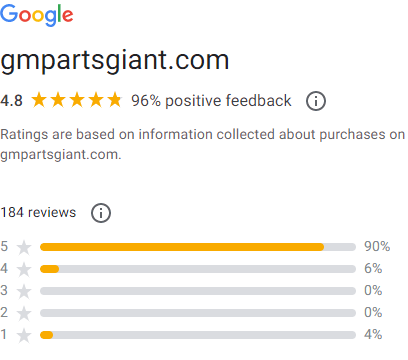Click the 4% label for 1-star

click(x=373, y=334)
